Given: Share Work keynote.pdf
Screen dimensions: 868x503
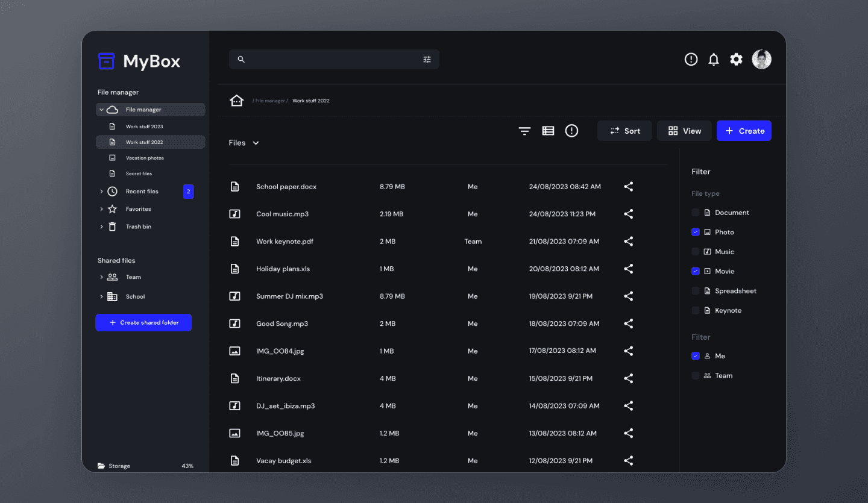Looking at the screenshot, I should [x=628, y=242].
